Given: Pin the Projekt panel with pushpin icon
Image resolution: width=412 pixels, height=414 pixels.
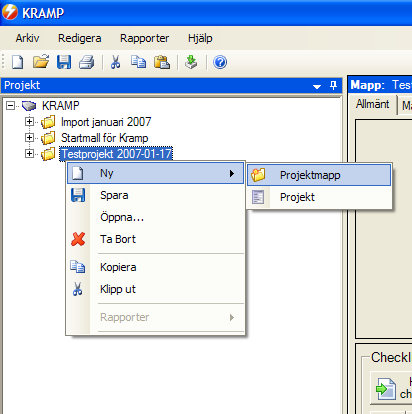Looking at the screenshot, I should pyautogui.click(x=333, y=86).
